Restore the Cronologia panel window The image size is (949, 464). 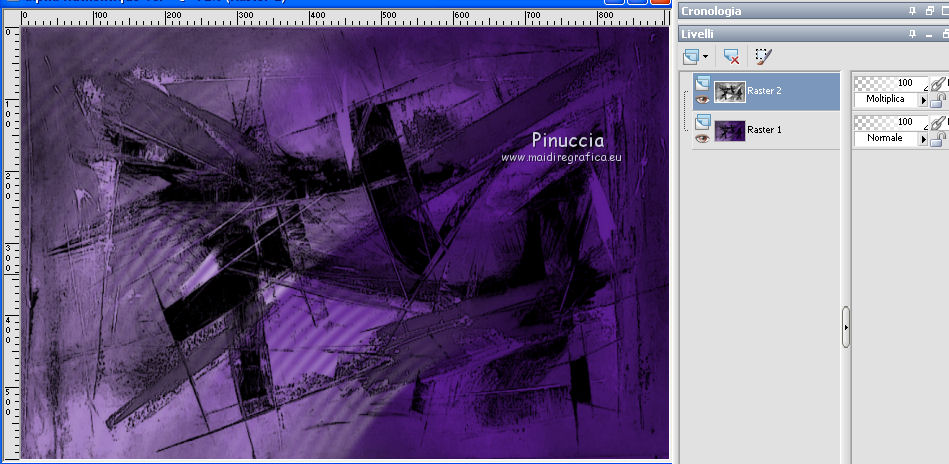click(x=929, y=11)
